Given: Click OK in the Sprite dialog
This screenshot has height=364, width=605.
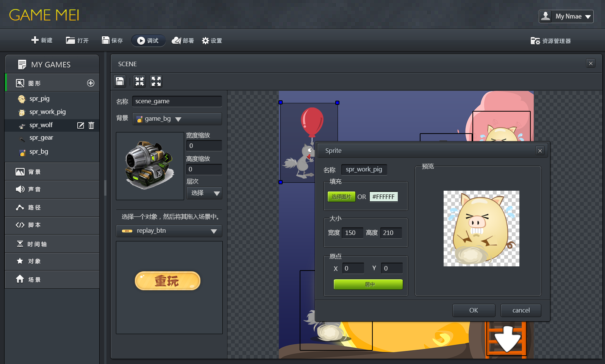Looking at the screenshot, I should point(474,310).
